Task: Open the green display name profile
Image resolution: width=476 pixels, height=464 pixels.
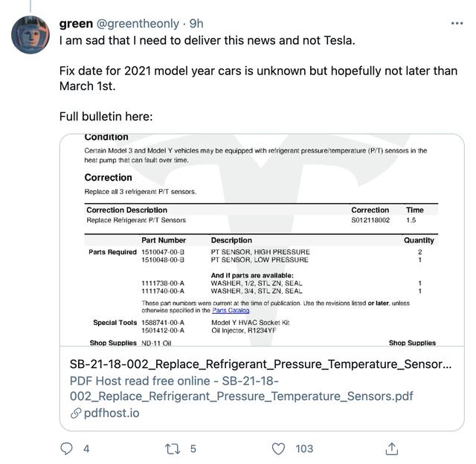Action: pos(76,23)
